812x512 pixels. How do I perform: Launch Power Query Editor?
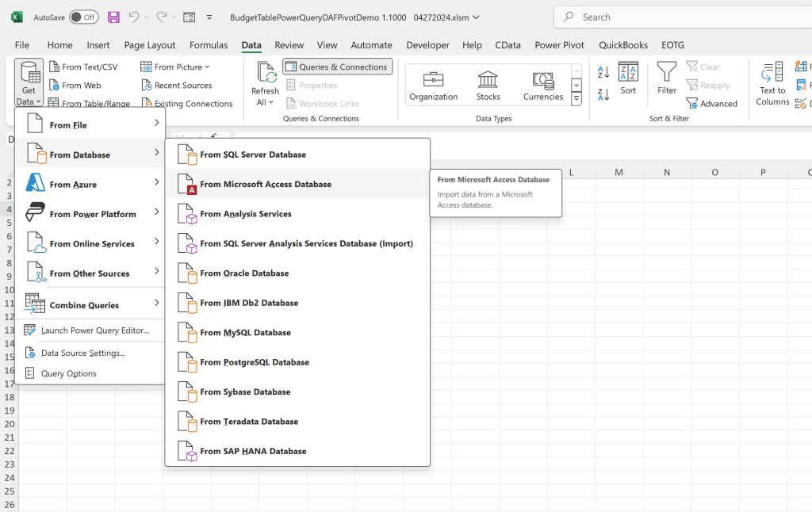94,331
